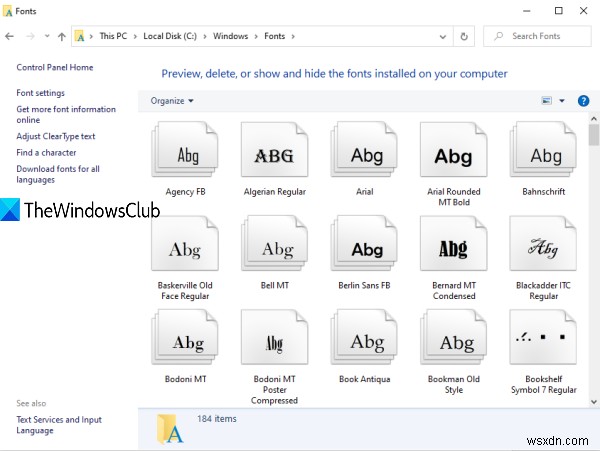Click the Fonts folder icon in the details pane
The image size is (600, 451).
170,429
